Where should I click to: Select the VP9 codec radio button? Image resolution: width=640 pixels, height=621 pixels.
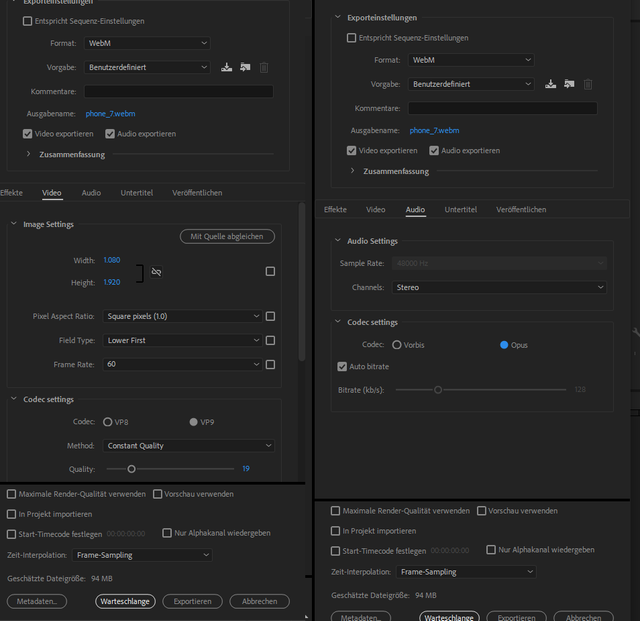[193, 422]
